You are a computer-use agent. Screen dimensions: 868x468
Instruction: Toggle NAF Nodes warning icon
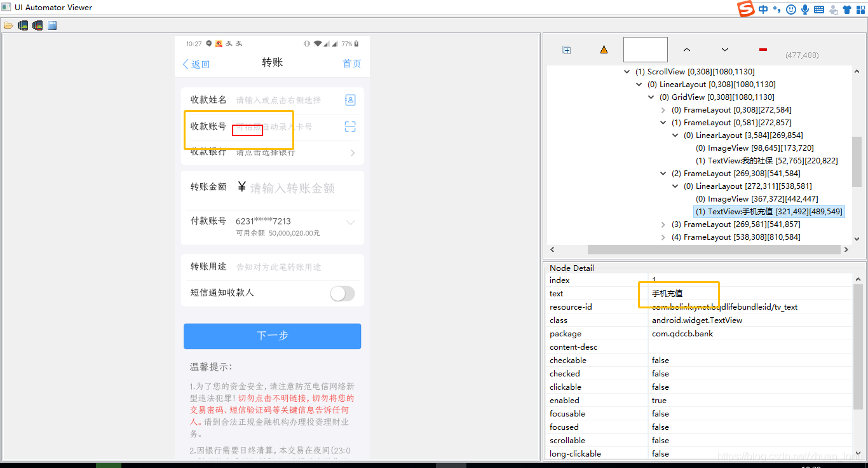604,50
